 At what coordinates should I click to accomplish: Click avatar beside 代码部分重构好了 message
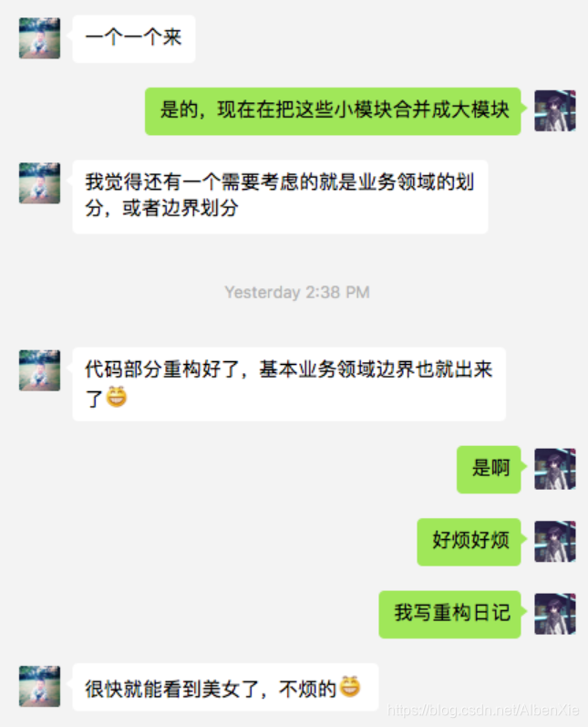(x=39, y=370)
